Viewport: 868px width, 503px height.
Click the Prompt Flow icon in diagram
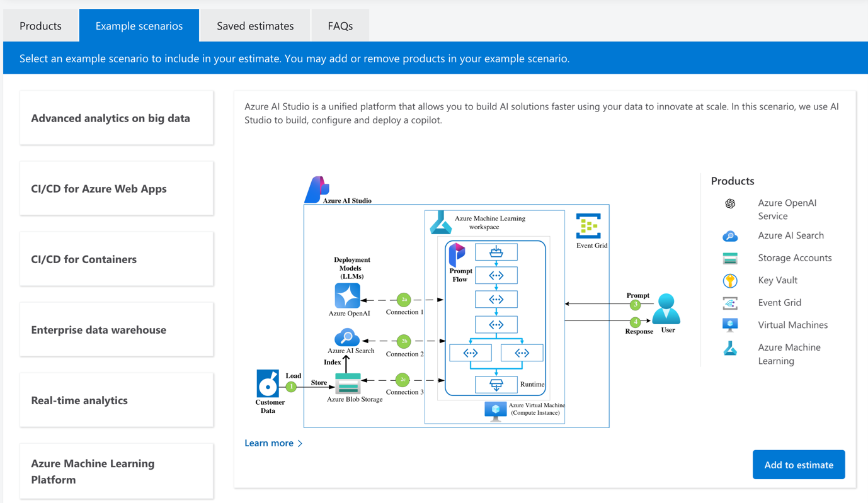pyautogui.click(x=457, y=254)
